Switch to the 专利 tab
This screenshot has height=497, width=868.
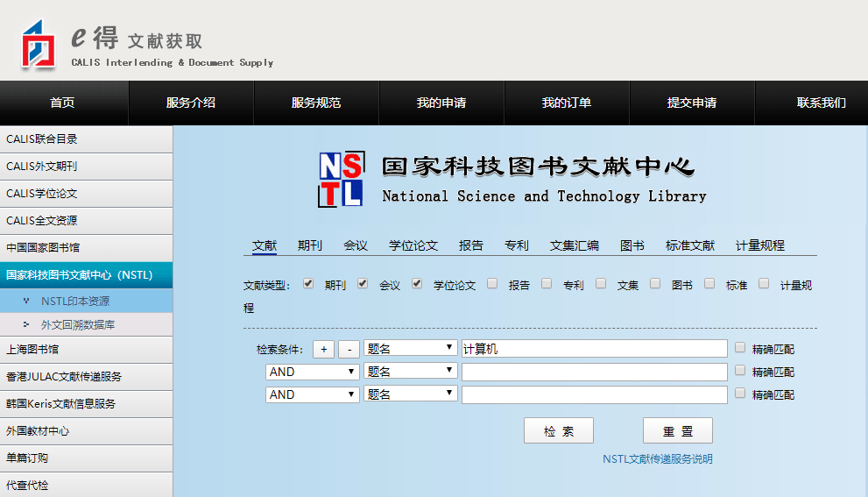pyautogui.click(x=517, y=245)
